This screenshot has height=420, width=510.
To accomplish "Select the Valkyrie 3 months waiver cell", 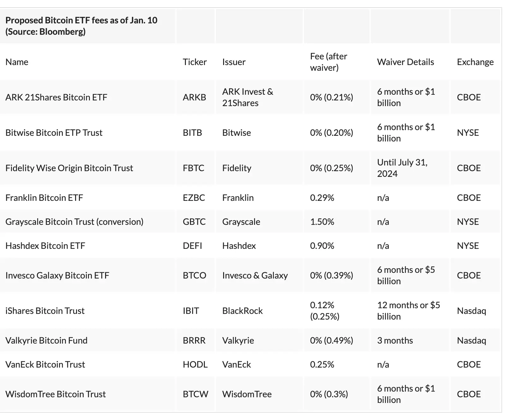I will [x=395, y=340].
